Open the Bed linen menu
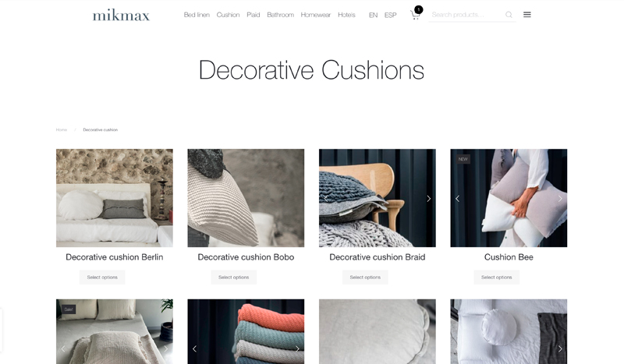The height and width of the screenshot is (364, 624). tap(197, 15)
